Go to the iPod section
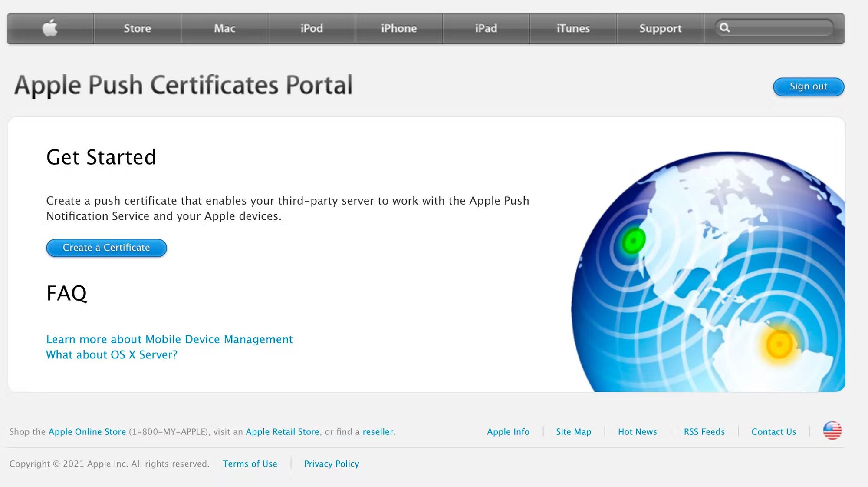This screenshot has width=868, height=487. click(x=312, y=28)
